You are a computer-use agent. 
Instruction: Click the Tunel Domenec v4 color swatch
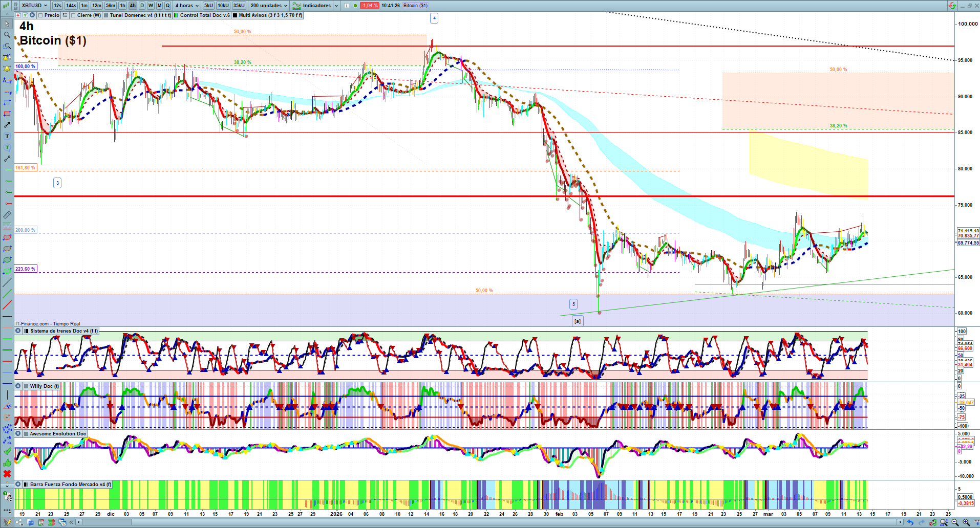coord(106,15)
